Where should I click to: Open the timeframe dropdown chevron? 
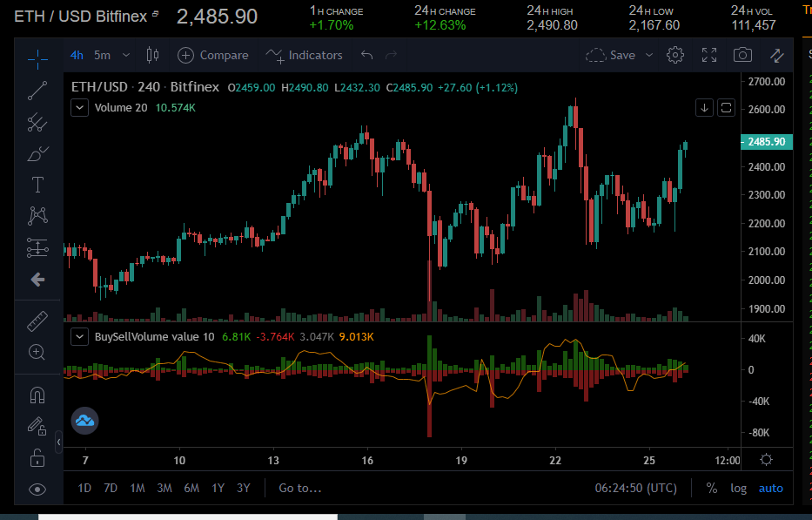click(126, 55)
